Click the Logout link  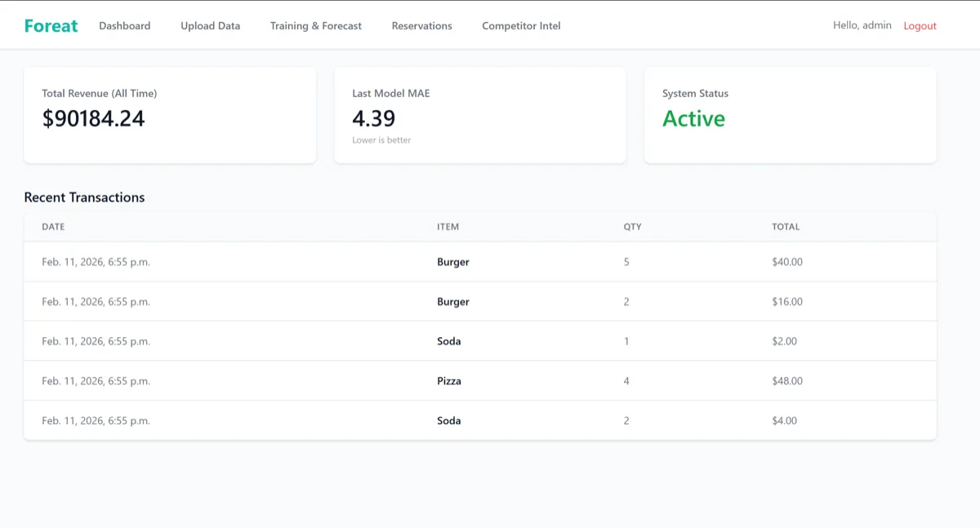point(920,25)
